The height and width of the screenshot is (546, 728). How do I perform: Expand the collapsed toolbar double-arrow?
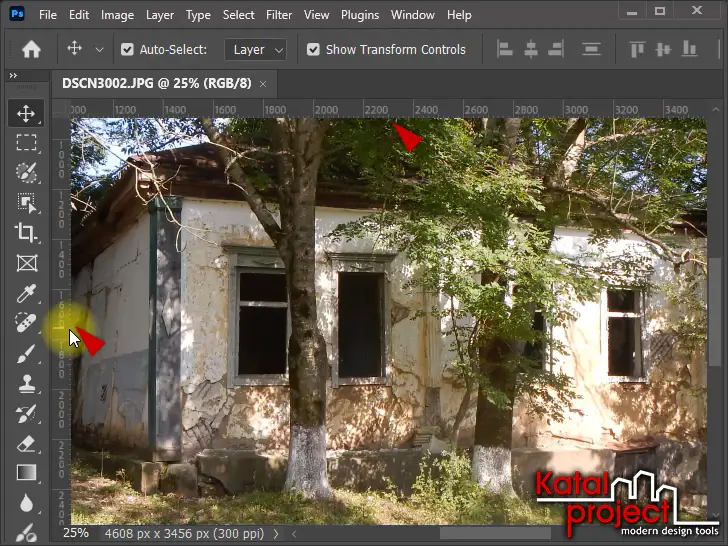[x=13, y=75]
